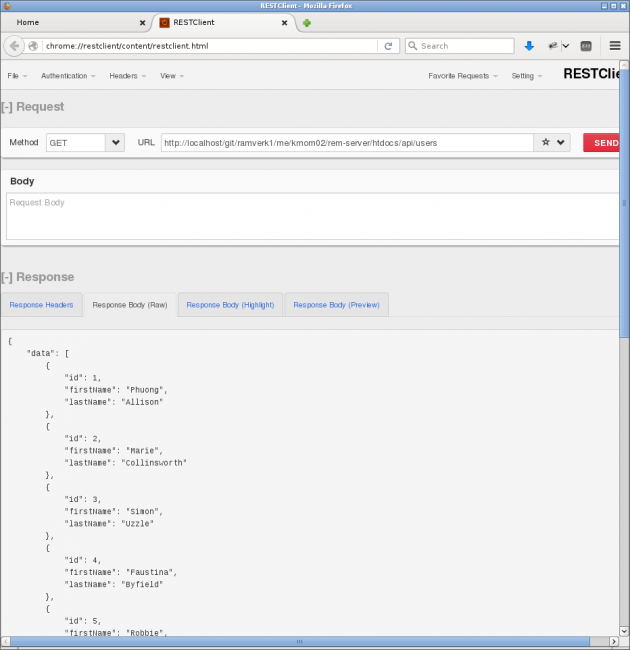Click the "Collinsworth" lastName value
This screenshot has height=650, width=630.
(154, 463)
